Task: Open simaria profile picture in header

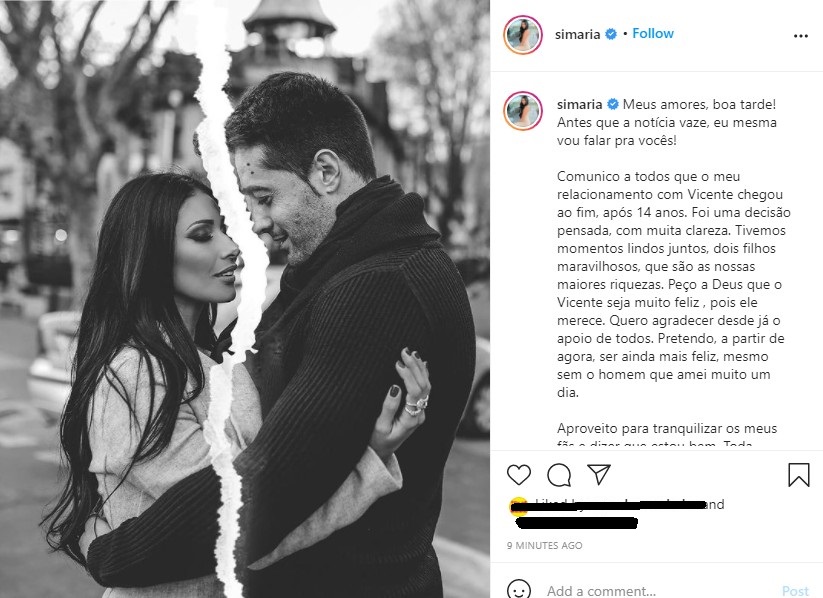Action: [x=523, y=35]
